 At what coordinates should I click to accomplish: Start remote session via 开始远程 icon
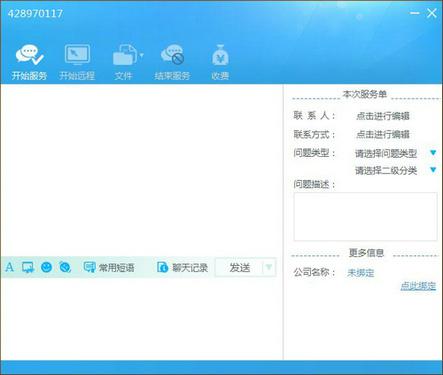77,62
